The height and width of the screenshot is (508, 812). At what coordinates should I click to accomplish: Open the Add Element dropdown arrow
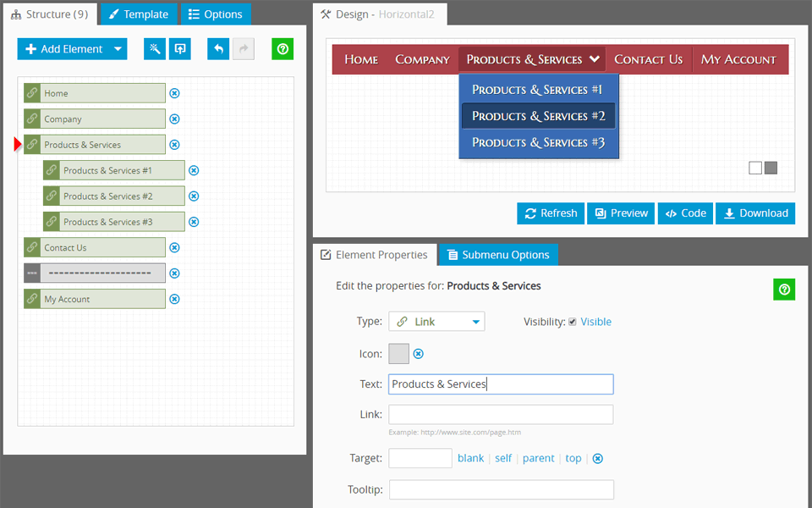pos(118,49)
